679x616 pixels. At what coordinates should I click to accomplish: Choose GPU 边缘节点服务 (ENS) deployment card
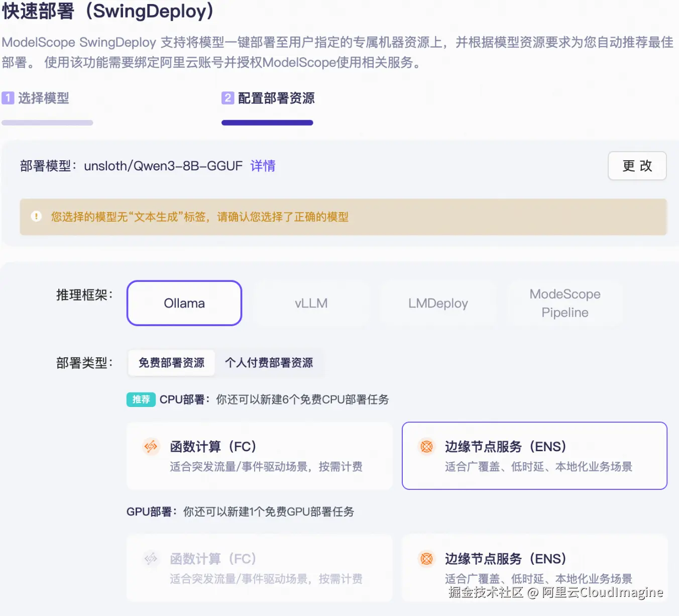534,568
